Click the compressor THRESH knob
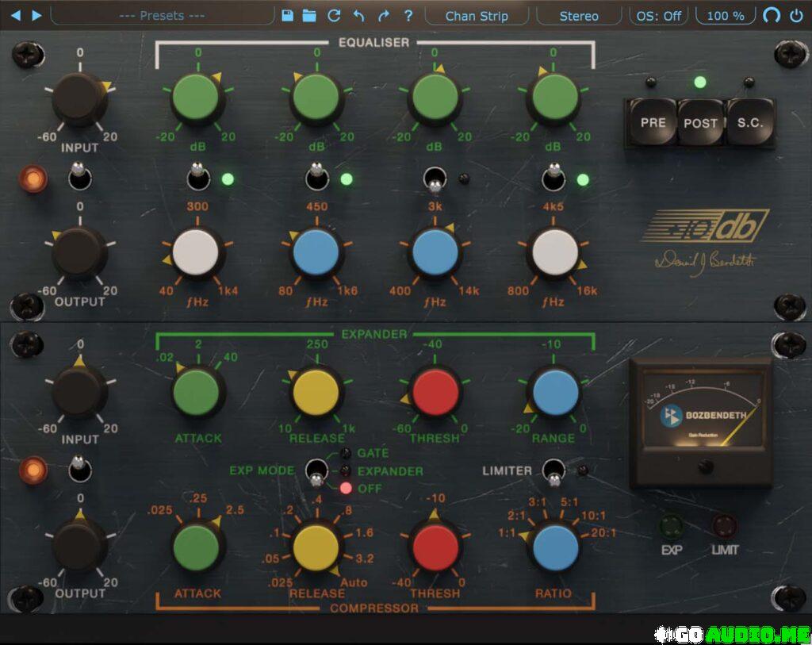This screenshot has height=645, width=812. pyautogui.click(x=435, y=547)
